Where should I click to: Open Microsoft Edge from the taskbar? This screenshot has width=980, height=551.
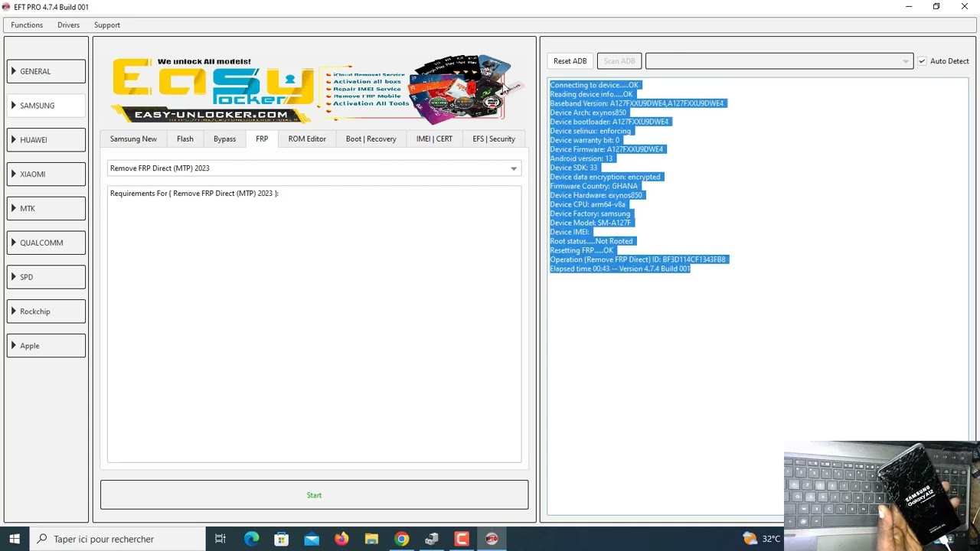point(251,539)
